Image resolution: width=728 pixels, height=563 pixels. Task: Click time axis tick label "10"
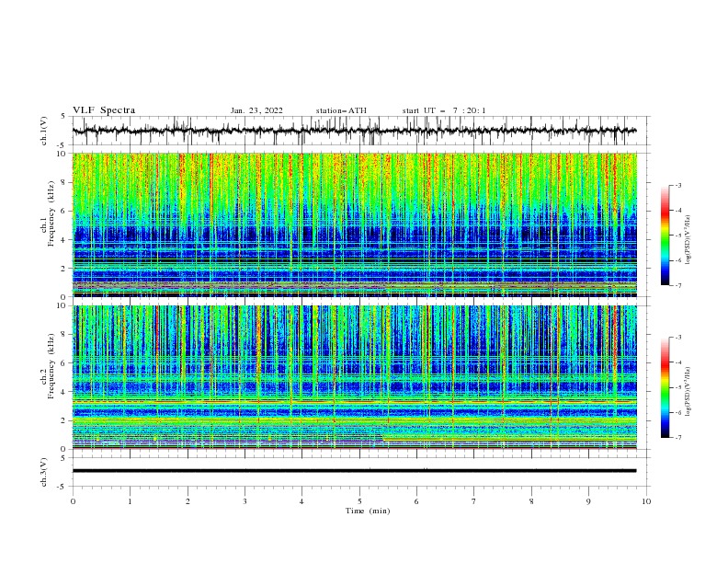tap(646, 501)
